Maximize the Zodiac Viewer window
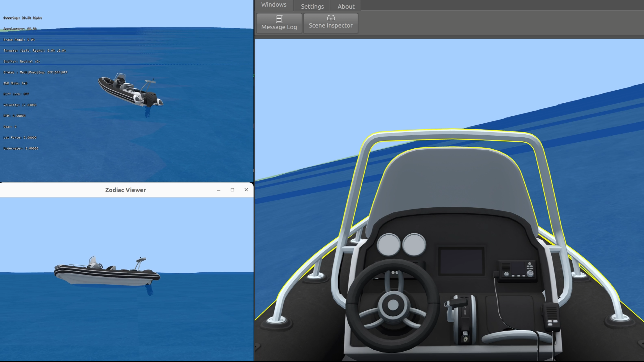This screenshot has width=644, height=362. coord(232,190)
